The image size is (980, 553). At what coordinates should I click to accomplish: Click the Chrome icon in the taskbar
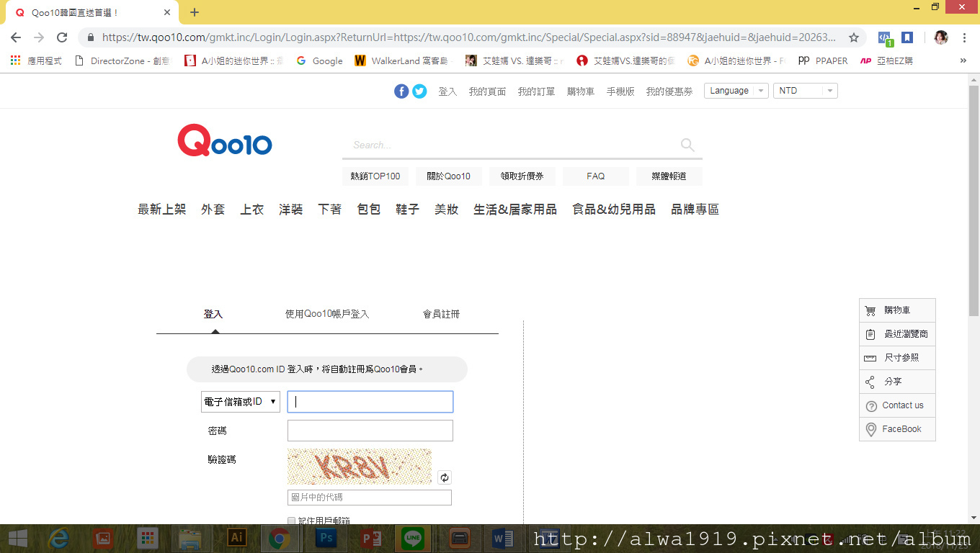click(280, 538)
